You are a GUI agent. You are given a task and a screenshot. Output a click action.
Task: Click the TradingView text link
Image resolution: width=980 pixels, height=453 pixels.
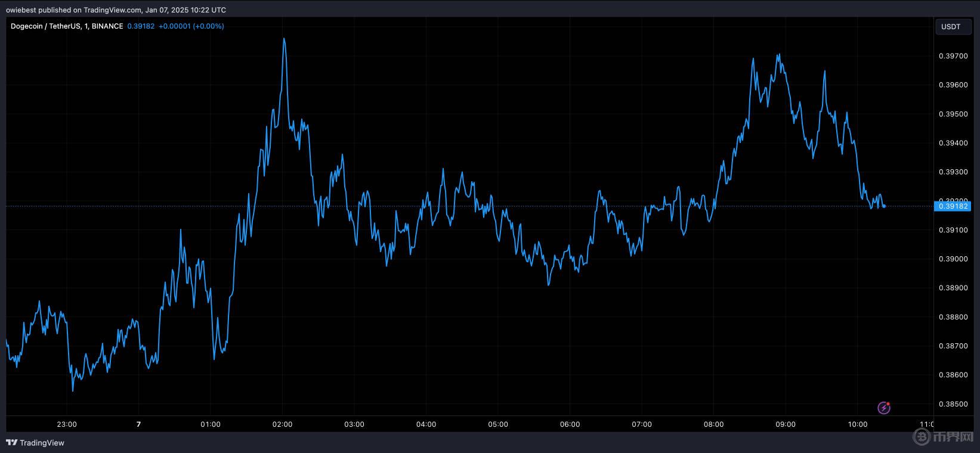click(x=42, y=443)
